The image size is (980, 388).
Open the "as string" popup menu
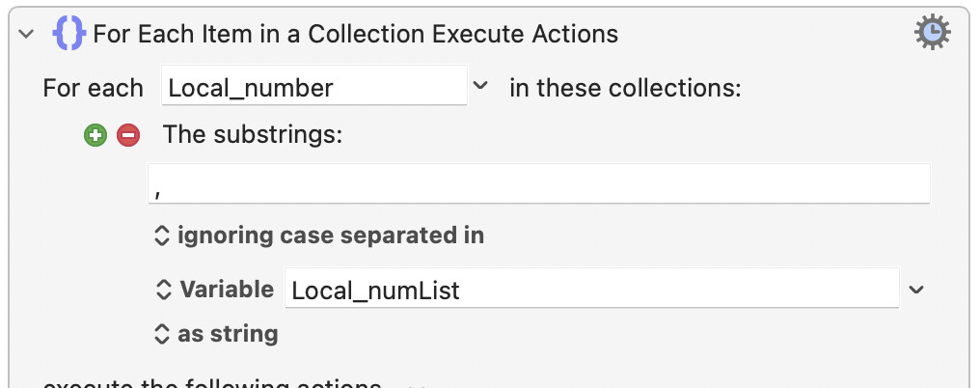click(x=216, y=334)
